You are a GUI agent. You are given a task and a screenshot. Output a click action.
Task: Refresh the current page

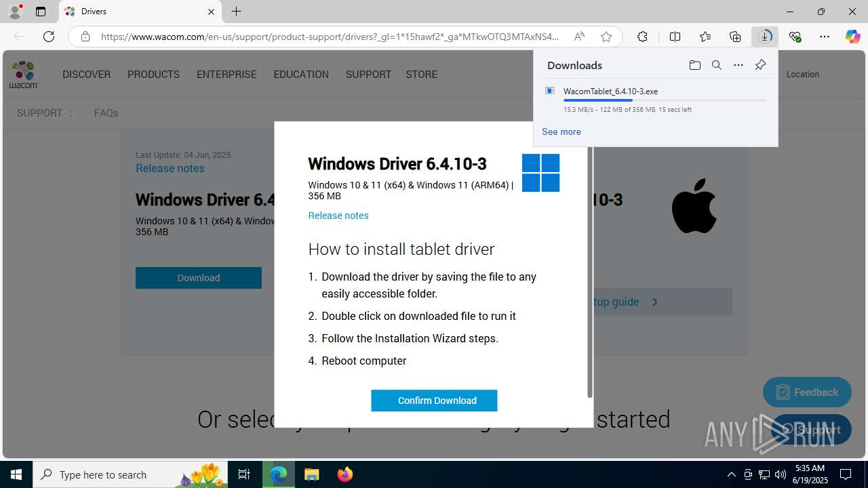point(49,37)
